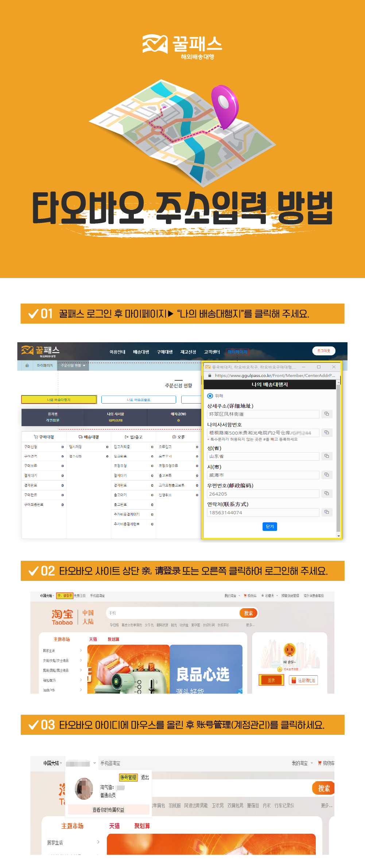This screenshot has width=365, height=868.
Task: Expand the 收藏夹 favorites dropdown arrow
Action: 277,595
